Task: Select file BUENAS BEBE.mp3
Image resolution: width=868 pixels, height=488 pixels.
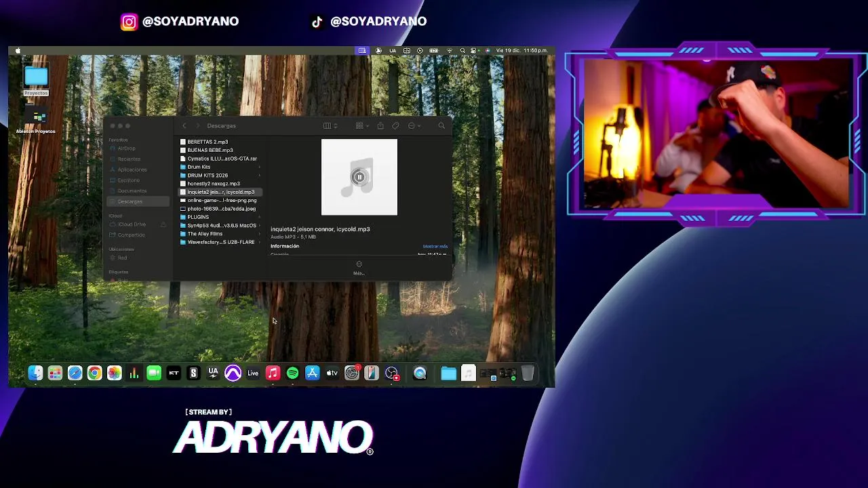Action: 210,150
